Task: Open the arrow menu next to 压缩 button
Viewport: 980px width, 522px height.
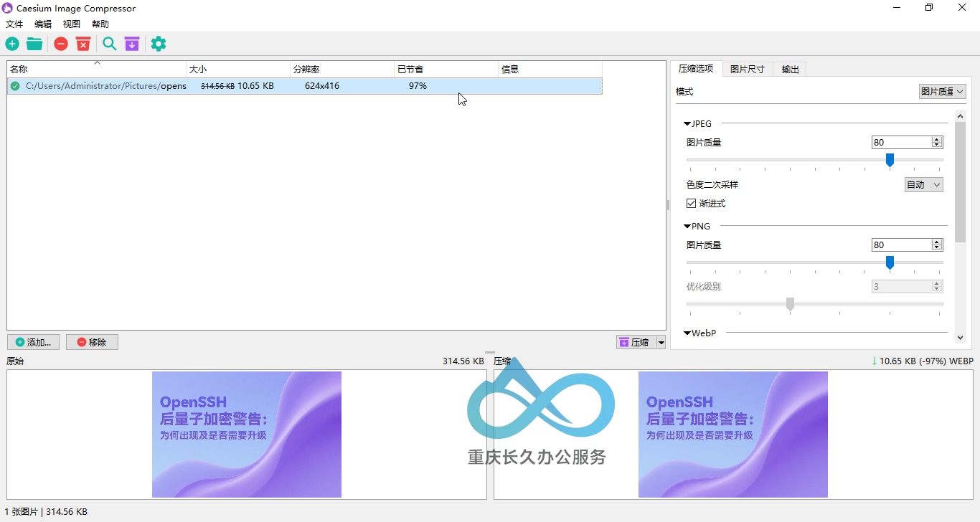Action: click(x=661, y=343)
